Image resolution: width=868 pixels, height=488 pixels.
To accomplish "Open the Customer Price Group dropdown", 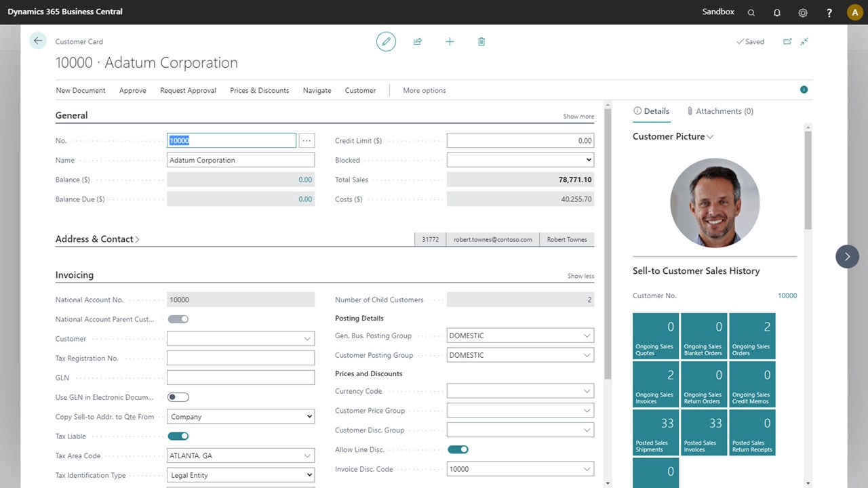I will [520, 411].
